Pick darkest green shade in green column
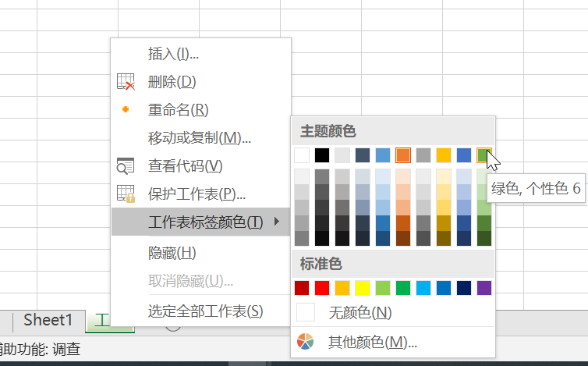 point(484,238)
